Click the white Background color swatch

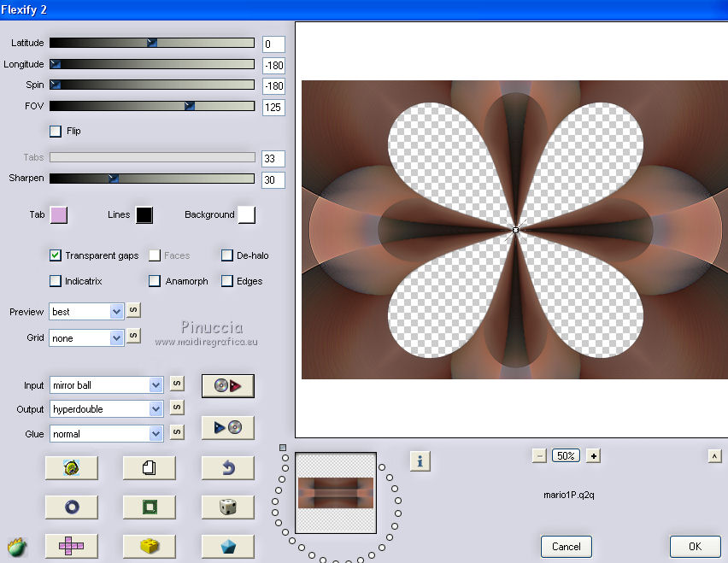coord(247,215)
